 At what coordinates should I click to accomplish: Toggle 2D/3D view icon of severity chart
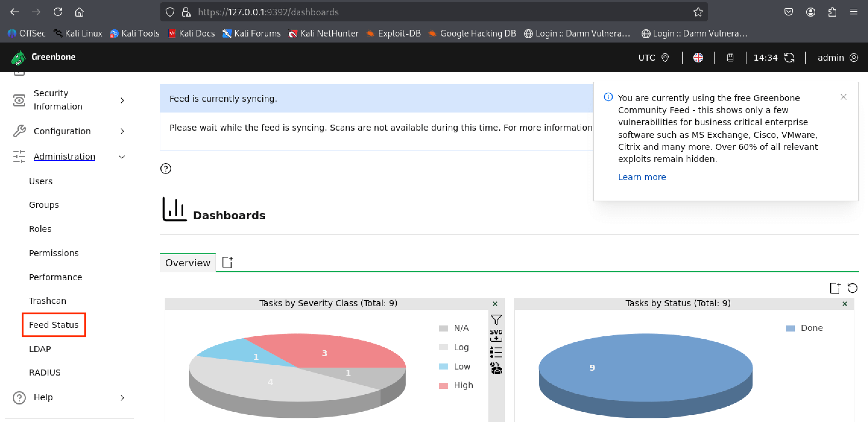(496, 368)
